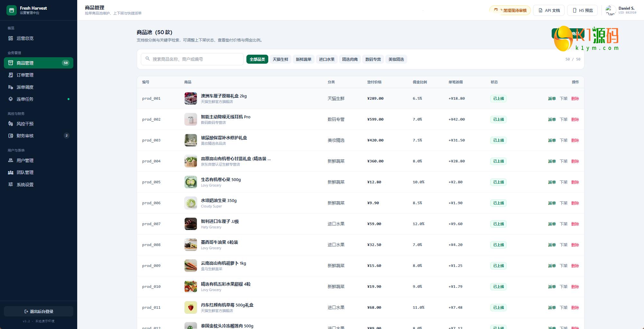Image resolution: width=644 pixels, height=329 pixels.
Task: Open H5 预览 button
Action: tap(583, 10)
